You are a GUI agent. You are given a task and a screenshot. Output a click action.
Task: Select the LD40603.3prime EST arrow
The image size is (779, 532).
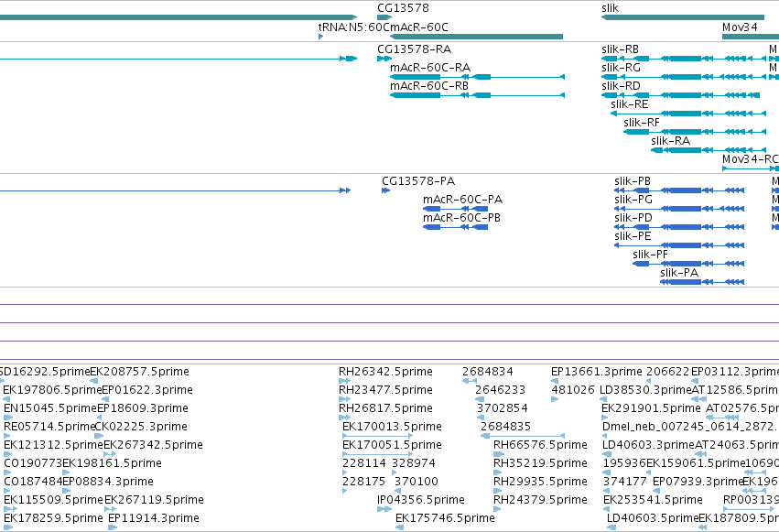click(607, 454)
